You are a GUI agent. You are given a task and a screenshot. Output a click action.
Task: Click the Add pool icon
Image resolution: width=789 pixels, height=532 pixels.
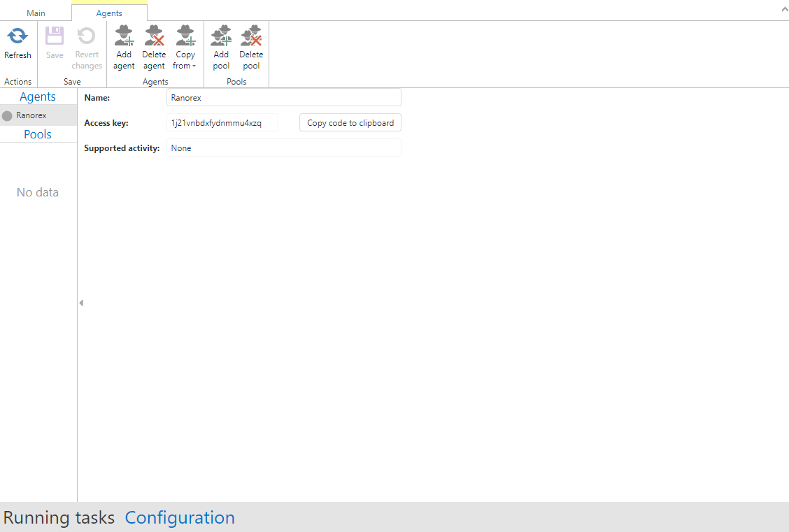click(x=221, y=36)
